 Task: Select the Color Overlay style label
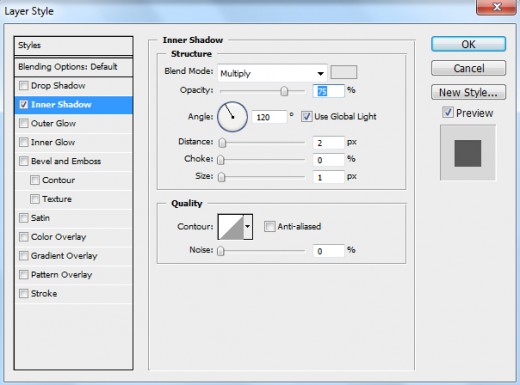tap(59, 237)
